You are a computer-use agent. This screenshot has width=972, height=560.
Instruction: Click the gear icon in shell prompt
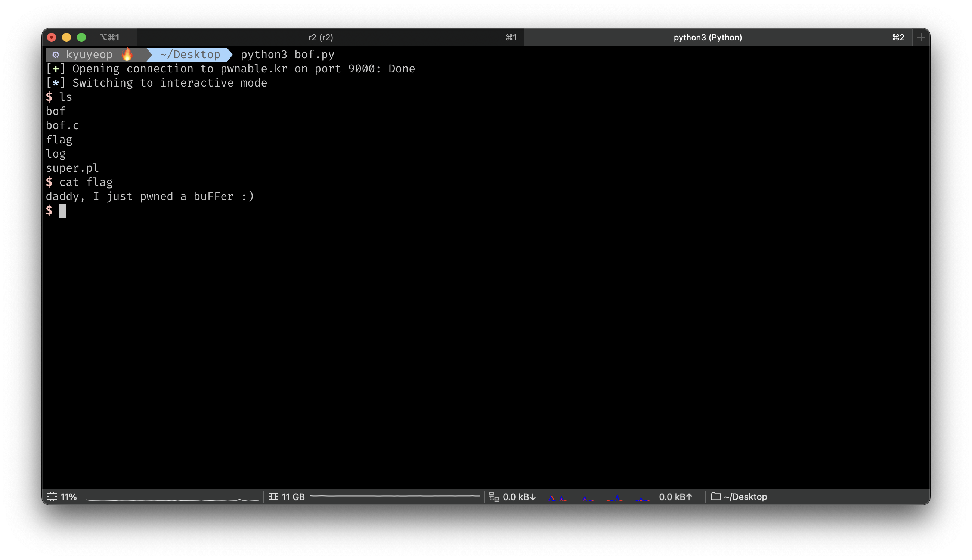point(55,55)
